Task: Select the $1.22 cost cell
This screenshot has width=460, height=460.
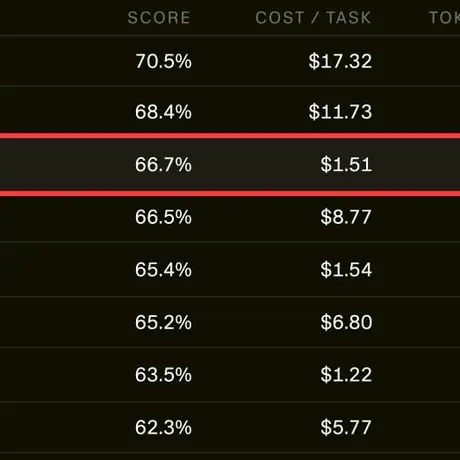Action: (346, 375)
